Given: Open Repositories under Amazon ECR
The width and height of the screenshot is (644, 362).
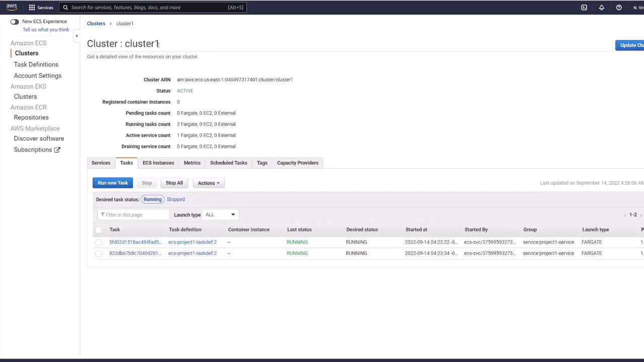Looking at the screenshot, I should pyautogui.click(x=31, y=118).
